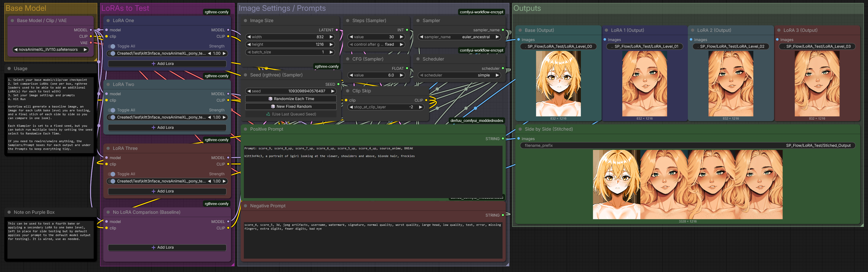The width and height of the screenshot is (868, 272).
Task: Click New Fixed Random button
Action: pos(291,106)
